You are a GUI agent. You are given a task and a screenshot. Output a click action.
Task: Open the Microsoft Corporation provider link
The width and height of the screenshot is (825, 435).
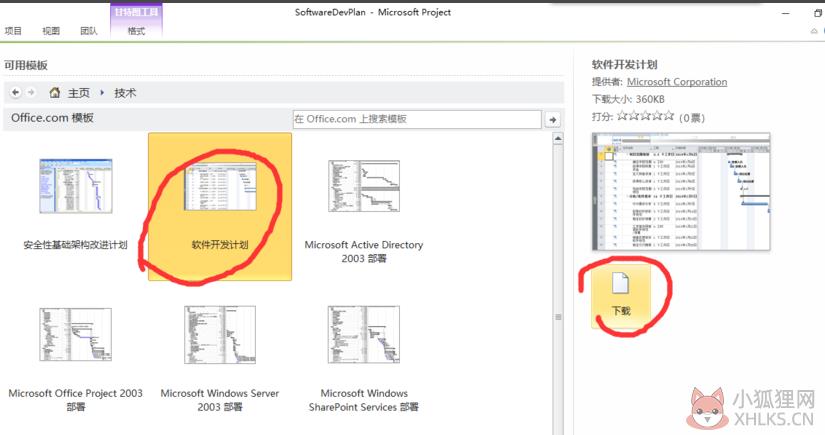677,82
